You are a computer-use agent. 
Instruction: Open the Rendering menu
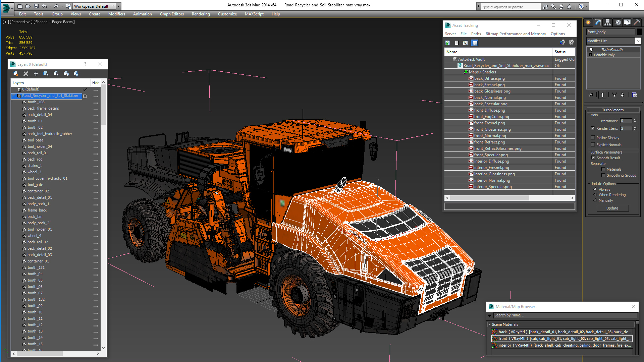tap(201, 14)
